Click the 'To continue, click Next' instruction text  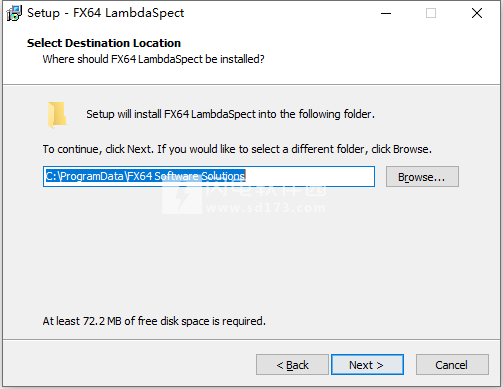(237, 149)
